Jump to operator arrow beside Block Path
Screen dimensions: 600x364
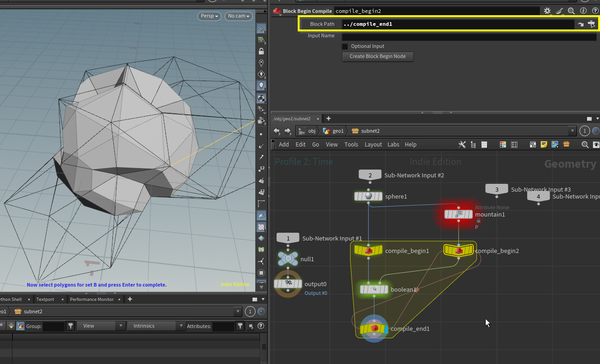coord(581,24)
